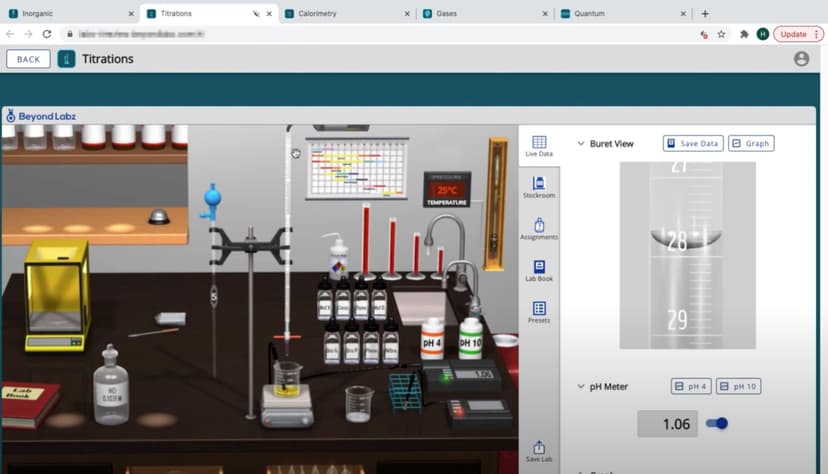The image size is (828, 474).
Task: Click the Beyond Labz logo
Action: point(41,116)
